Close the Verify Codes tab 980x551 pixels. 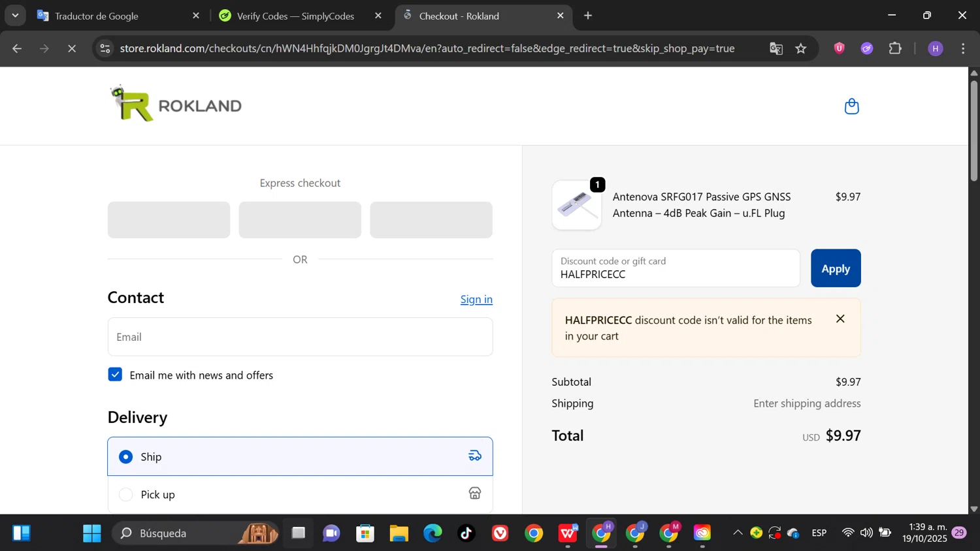pyautogui.click(x=378, y=16)
